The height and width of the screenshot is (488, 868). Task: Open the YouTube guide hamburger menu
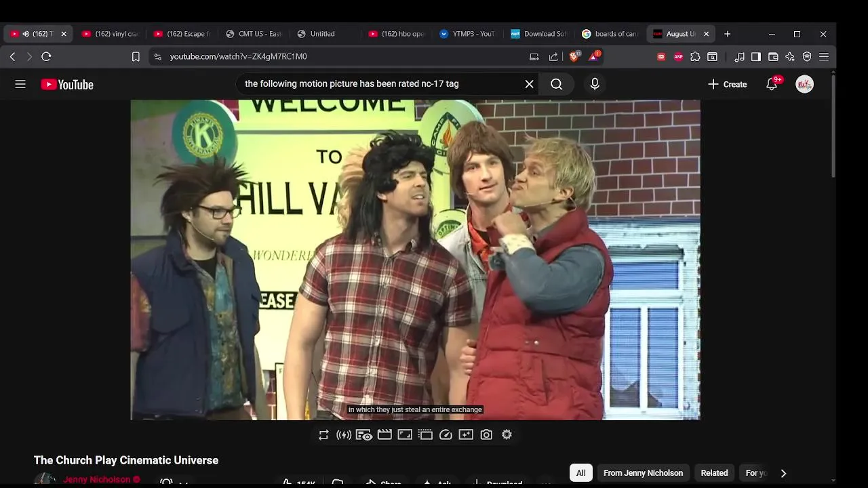20,84
